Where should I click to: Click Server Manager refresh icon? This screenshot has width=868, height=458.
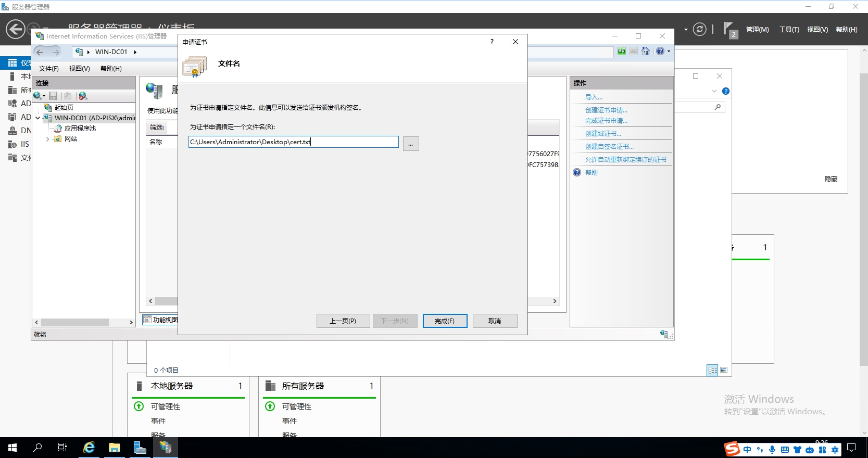click(700, 30)
